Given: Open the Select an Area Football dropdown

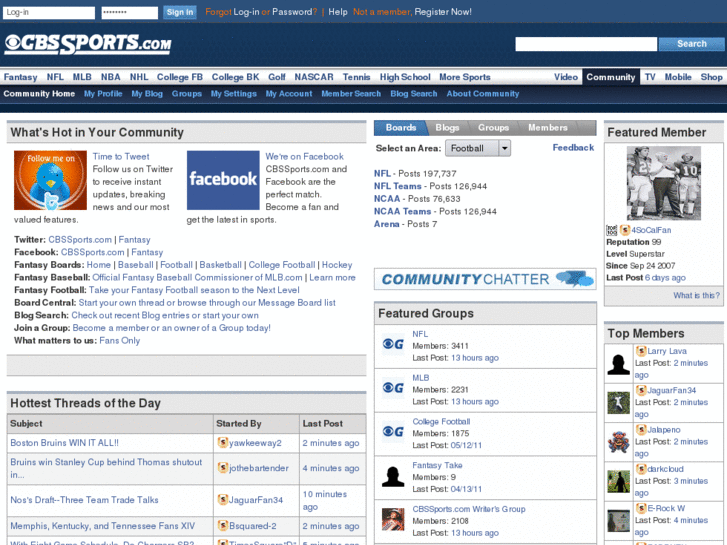Looking at the screenshot, I should click(478, 148).
